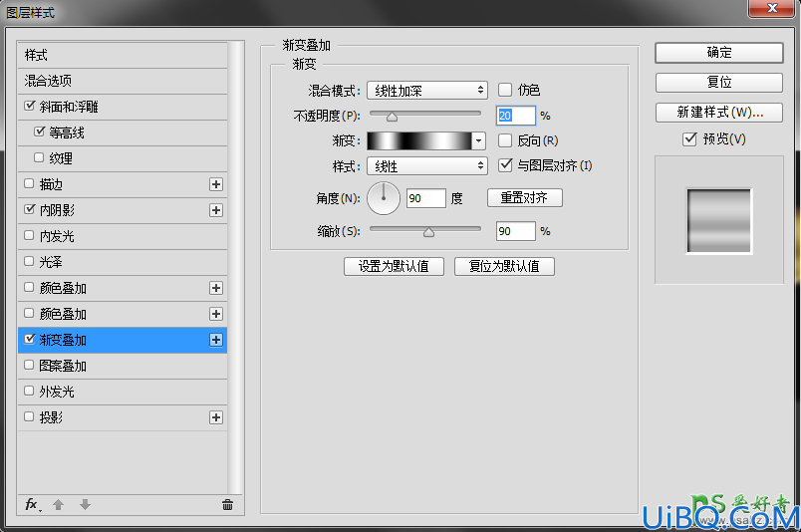Open the fx add-style menu icon
Screen dimensions: 801x532
[x=33, y=505]
